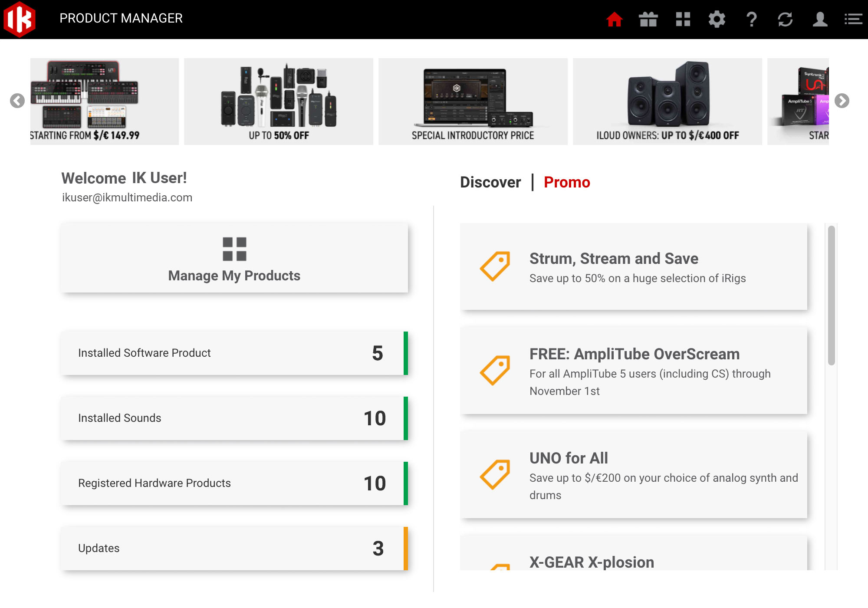The image size is (868, 608).
Task: Open Installed Software Product list
Action: pyautogui.click(x=234, y=353)
